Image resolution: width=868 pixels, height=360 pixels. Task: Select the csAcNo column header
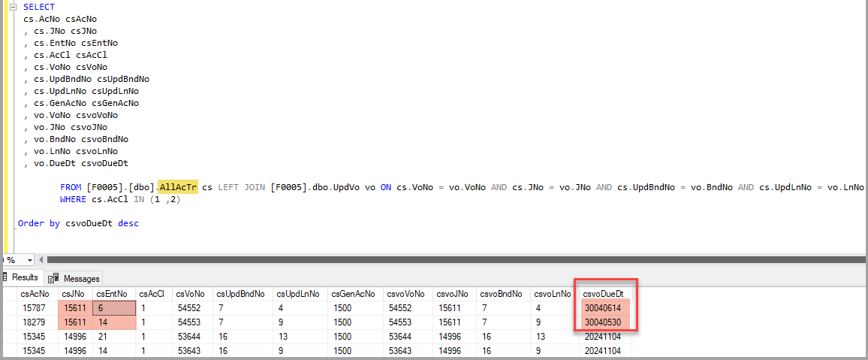point(35,294)
